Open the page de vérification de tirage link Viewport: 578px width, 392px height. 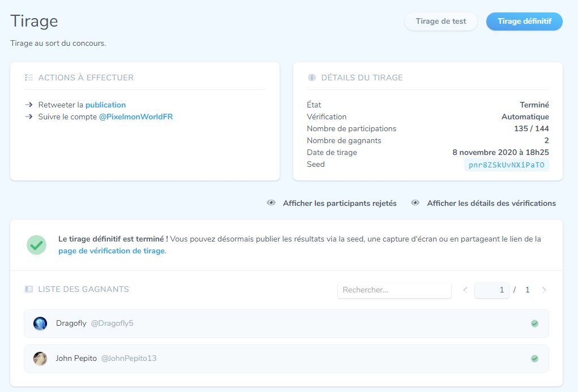click(112, 251)
